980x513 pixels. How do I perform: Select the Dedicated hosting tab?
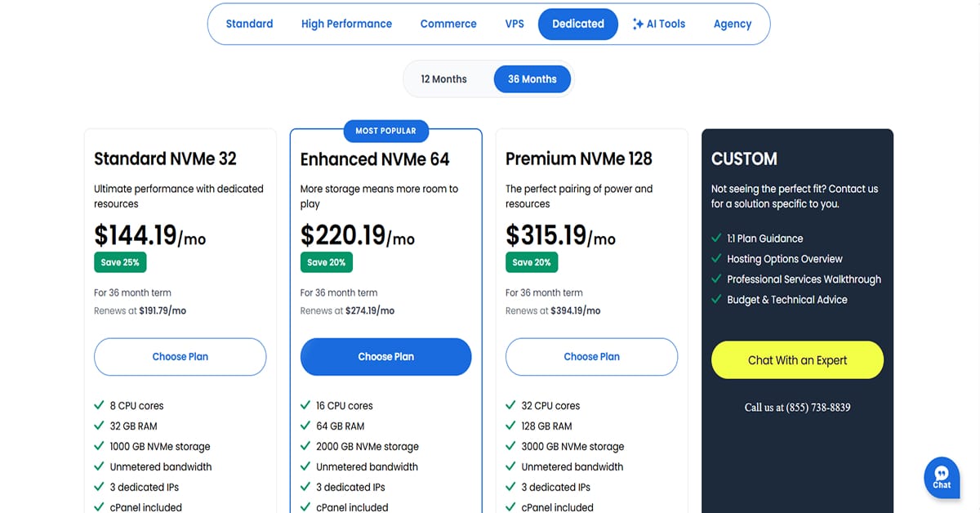pos(578,24)
